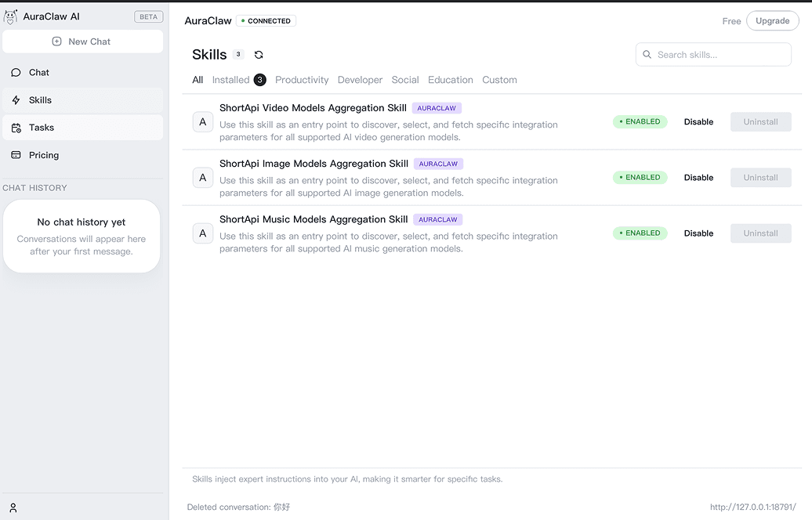
Task: Select the All skills tab
Action: (198, 80)
